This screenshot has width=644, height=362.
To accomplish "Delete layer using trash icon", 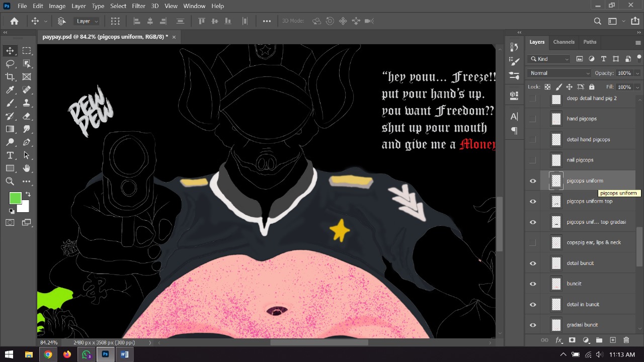I will coord(626,340).
